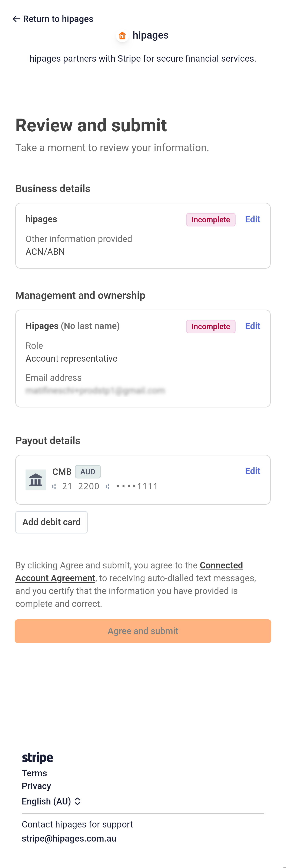Image resolution: width=286 pixels, height=868 pixels.
Task: Select the Return to hipages text link
Action: 58,19
